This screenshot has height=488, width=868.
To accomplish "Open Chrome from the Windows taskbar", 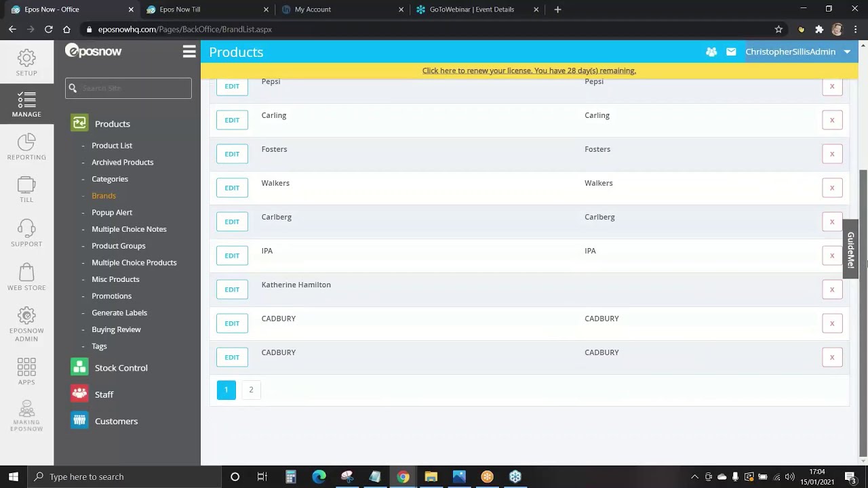I will pyautogui.click(x=403, y=476).
